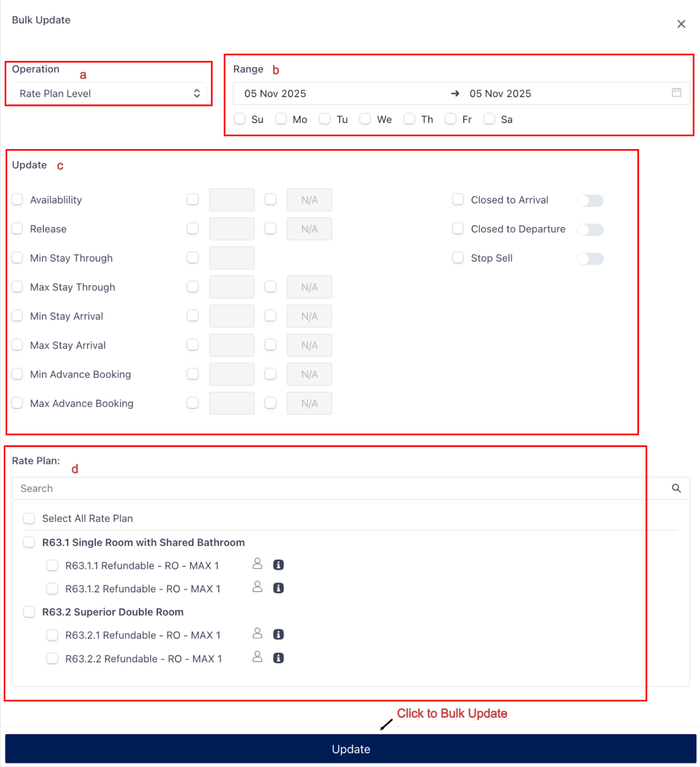Screen dimensions: 700x767
Task: Open the Operation Rate Plan Level dropdown
Action: point(109,93)
